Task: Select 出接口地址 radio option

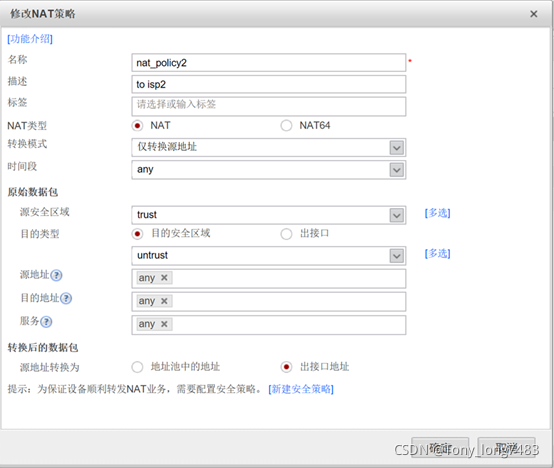Action: [286, 367]
